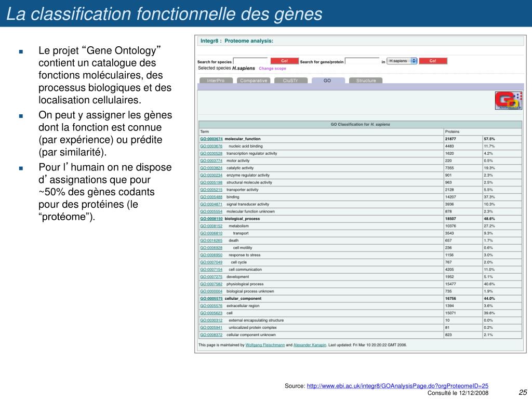Image resolution: width=532 pixels, height=399 pixels.
Task: Open GO:0006810 transport link
Action: tap(211, 233)
